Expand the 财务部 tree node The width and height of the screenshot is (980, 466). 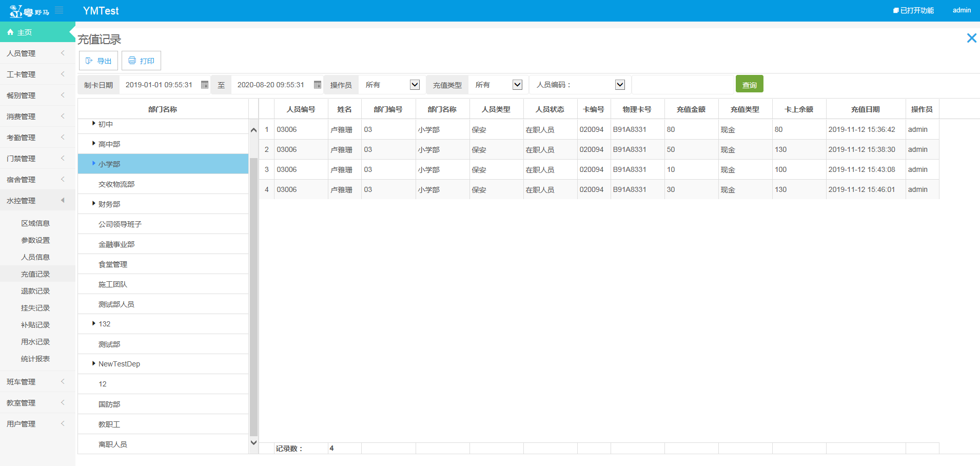coord(93,204)
